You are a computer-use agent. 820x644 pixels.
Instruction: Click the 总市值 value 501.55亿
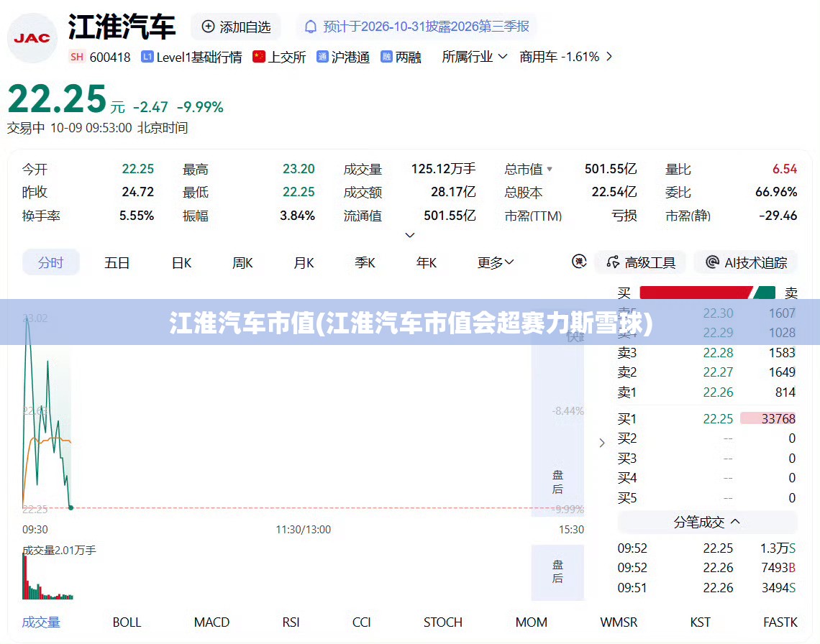click(x=610, y=169)
